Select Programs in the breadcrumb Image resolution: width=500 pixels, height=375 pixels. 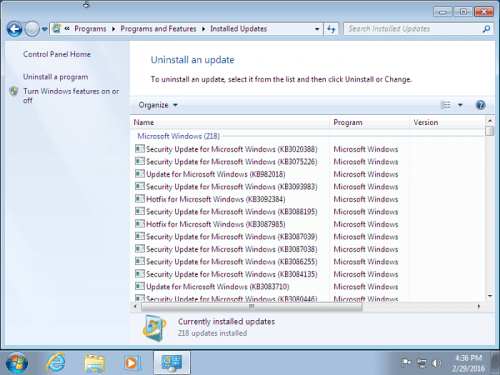click(90, 29)
